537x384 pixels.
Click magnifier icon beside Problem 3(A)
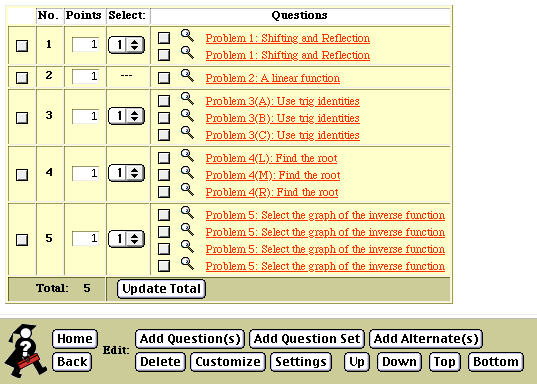[x=187, y=99]
